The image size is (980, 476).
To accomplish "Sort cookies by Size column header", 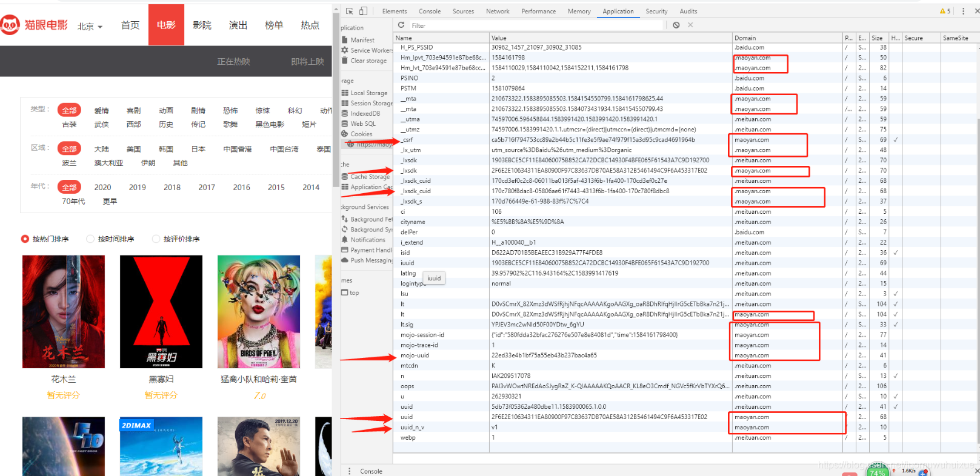I will (879, 38).
